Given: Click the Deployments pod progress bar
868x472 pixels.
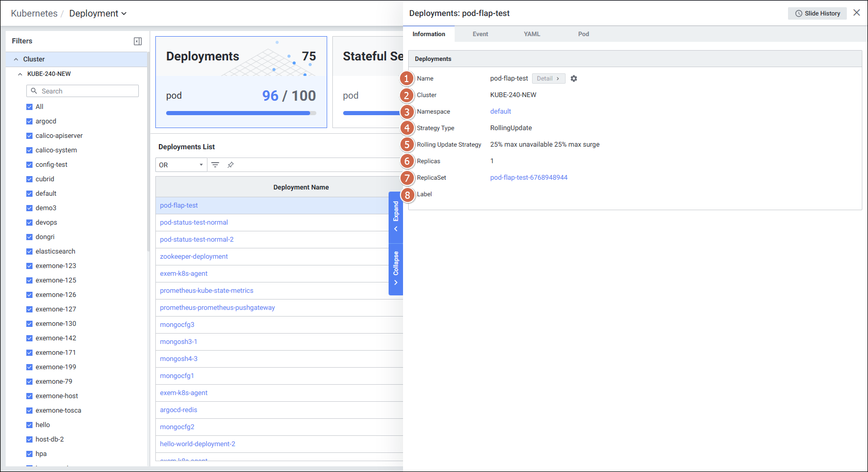Looking at the screenshot, I should 241,113.
